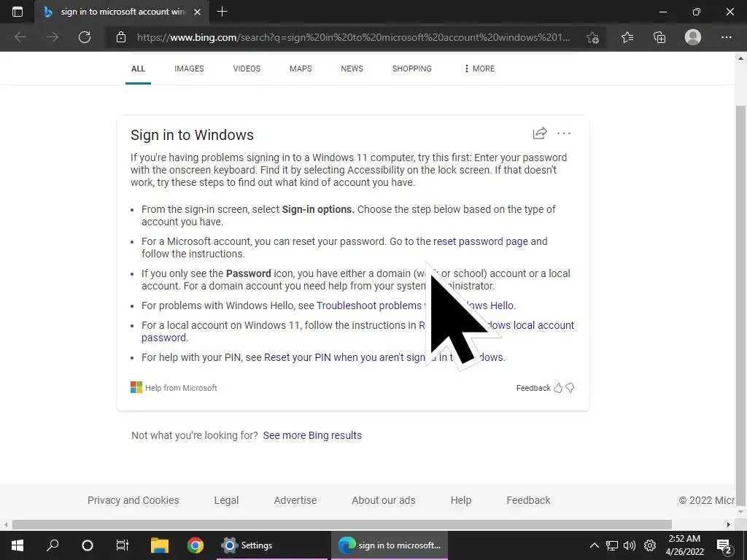Open the notification center icon

tap(724, 545)
